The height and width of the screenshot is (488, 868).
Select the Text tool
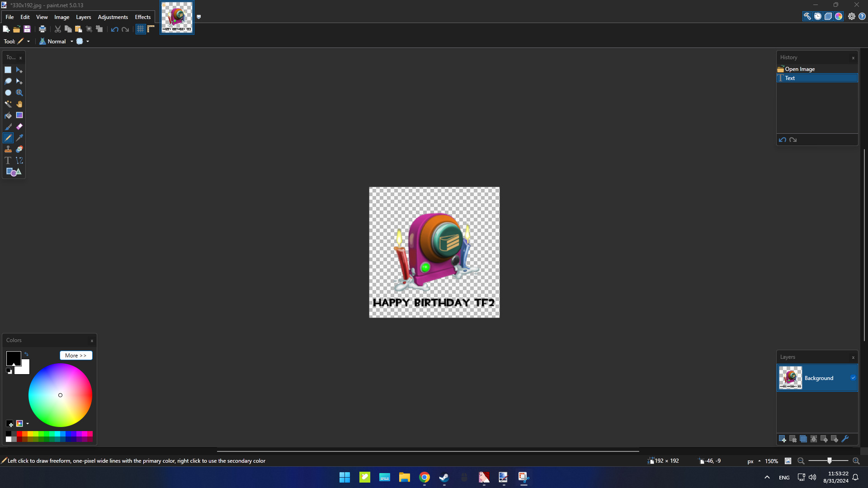[8, 160]
